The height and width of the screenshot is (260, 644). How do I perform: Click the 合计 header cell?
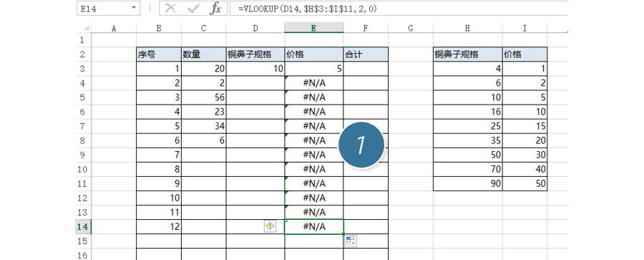tap(366, 54)
